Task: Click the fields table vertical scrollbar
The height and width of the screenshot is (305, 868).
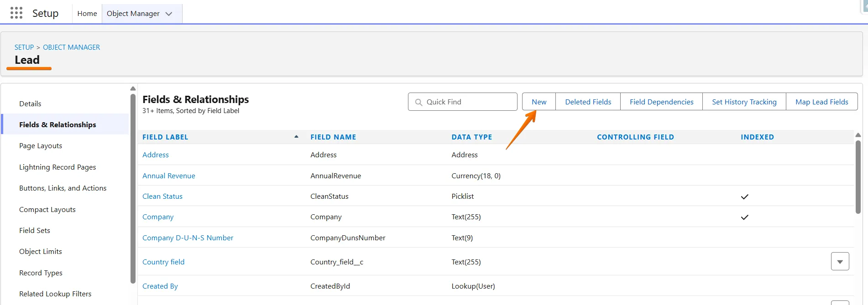Action: [x=858, y=178]
